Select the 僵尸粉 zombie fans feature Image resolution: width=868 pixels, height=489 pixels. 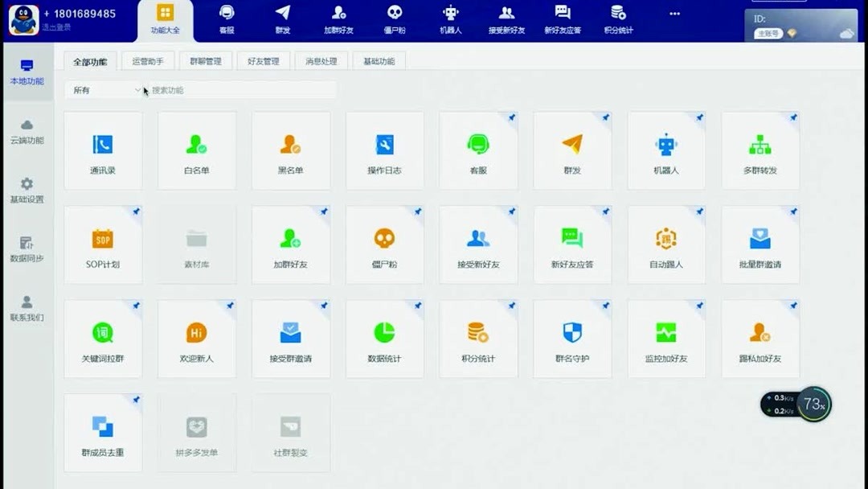[384, 244]
